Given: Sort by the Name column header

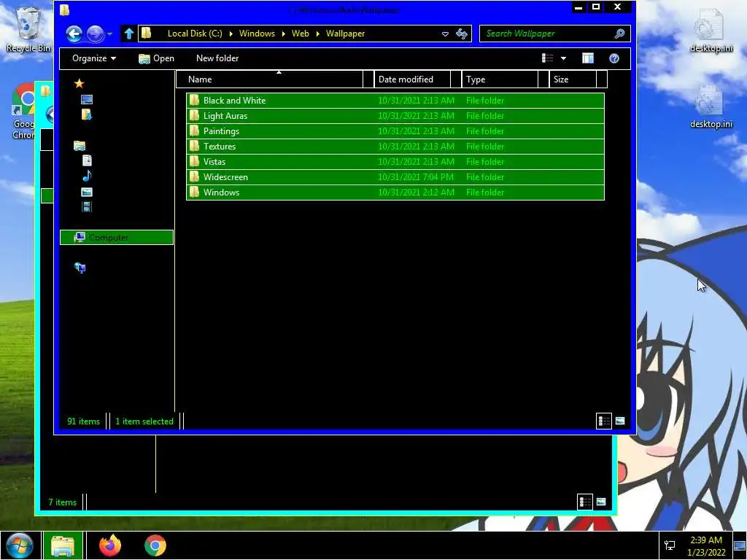Looking at the screenshot, I should 270,79.
